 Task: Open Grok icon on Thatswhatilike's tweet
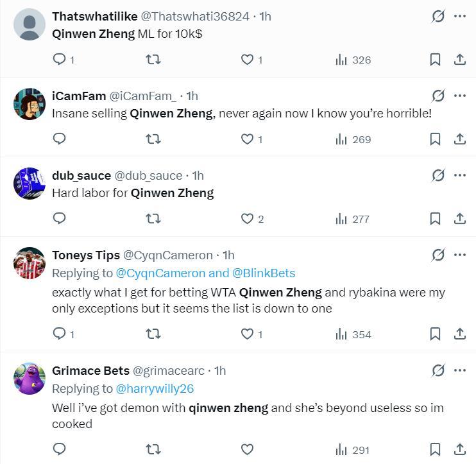tap(438, 16)
